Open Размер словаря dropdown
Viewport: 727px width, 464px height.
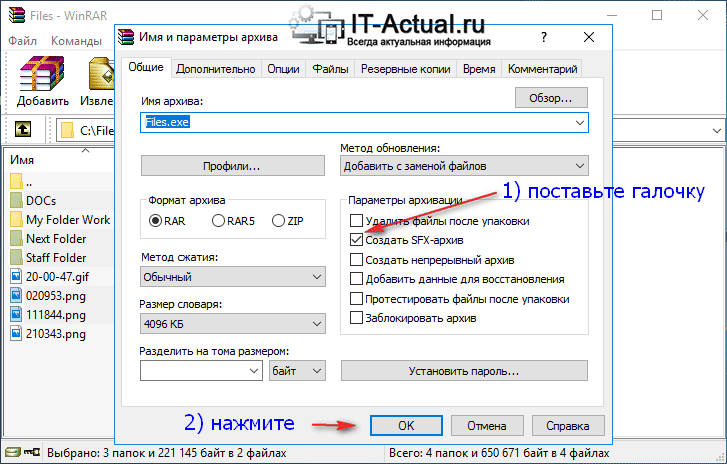click(233, 324)
